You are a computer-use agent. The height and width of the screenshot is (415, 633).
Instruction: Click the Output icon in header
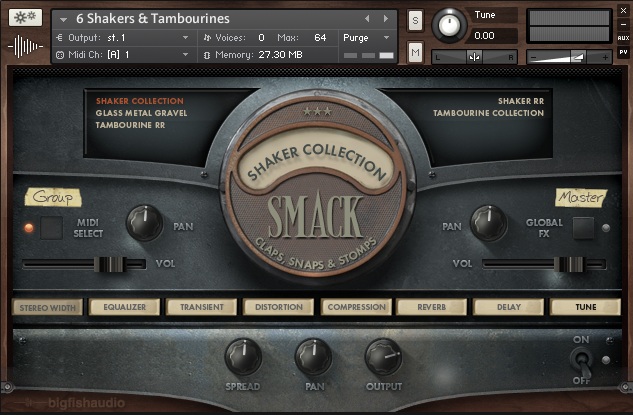tap(60, 38)
